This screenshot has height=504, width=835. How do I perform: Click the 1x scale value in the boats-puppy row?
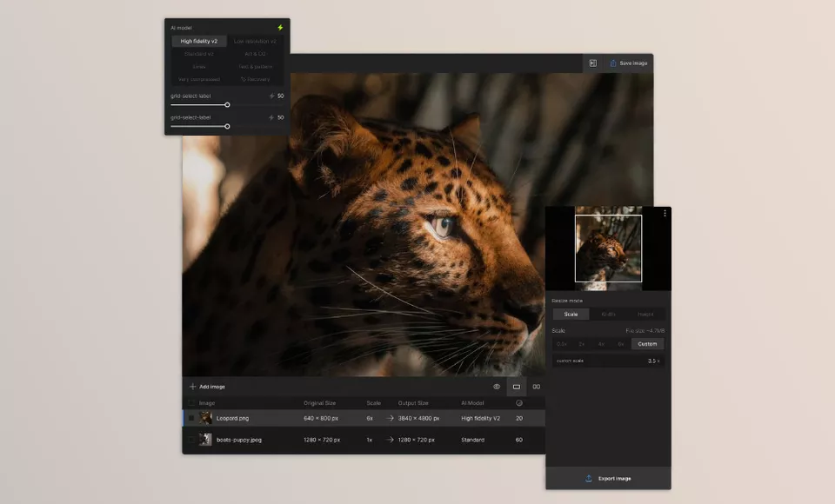370,440
